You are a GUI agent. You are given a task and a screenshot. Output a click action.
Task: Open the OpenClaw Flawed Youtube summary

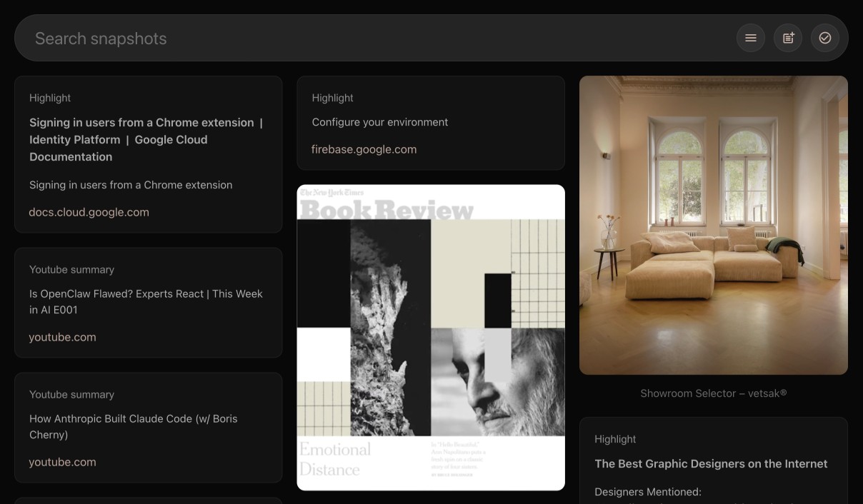[146, 301]
